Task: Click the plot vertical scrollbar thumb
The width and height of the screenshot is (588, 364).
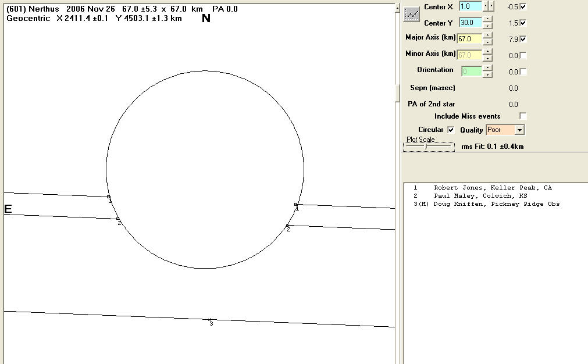Action: point(397,94)
